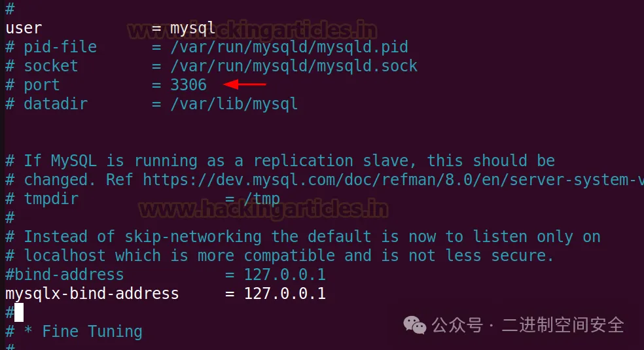Click the datadir value /var/lib/mysql
The image size is (644, 350).
(x=234, y=104)
